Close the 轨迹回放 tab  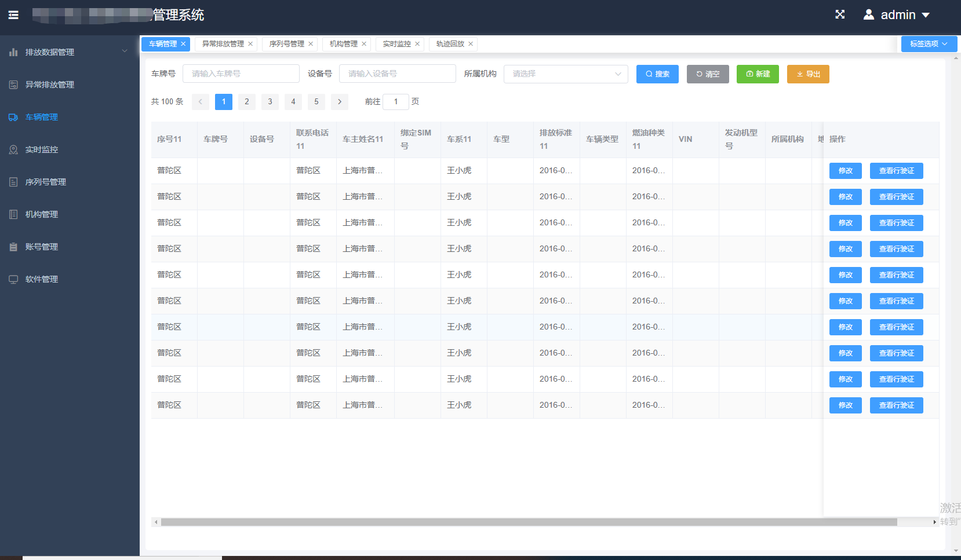(x=471, y=44)
